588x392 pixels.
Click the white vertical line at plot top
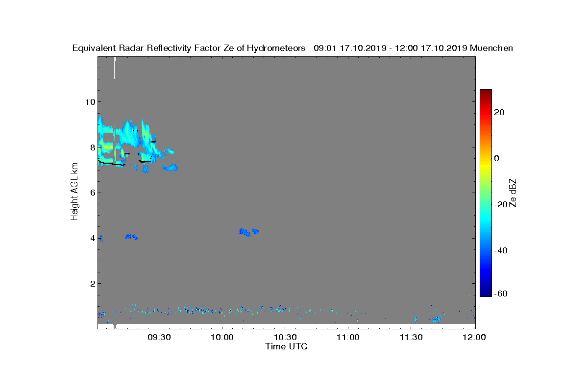[114, 68]
